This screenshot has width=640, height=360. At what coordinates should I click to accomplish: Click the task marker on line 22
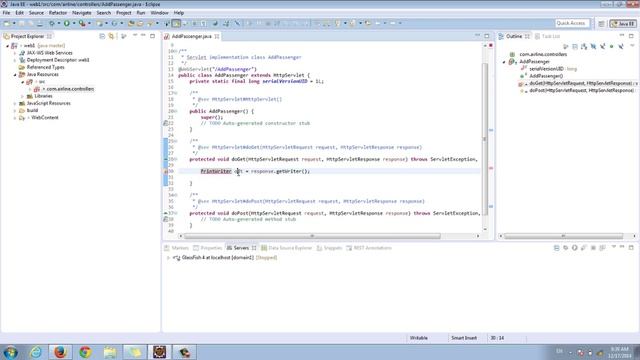click(x=166, y=123)
